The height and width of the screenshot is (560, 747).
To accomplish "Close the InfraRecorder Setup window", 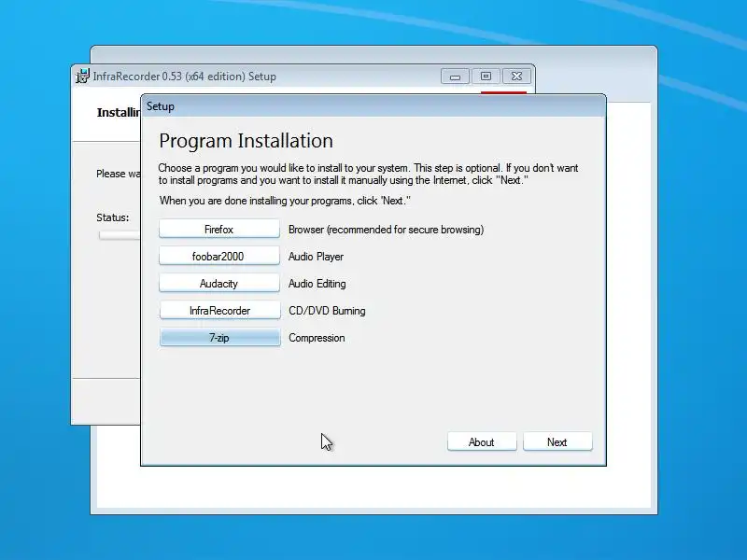I will coord(517,77).
